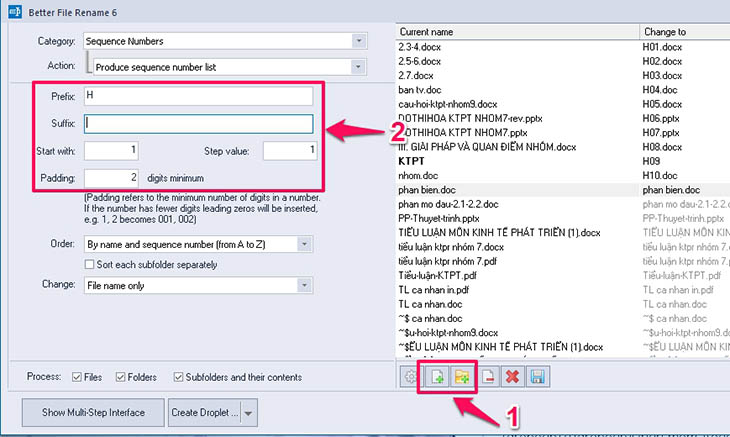Select file cau-hoi-ktpt-nhom9.docx
The height and width of the screenshot is (437, 730).
click(447, 104)
